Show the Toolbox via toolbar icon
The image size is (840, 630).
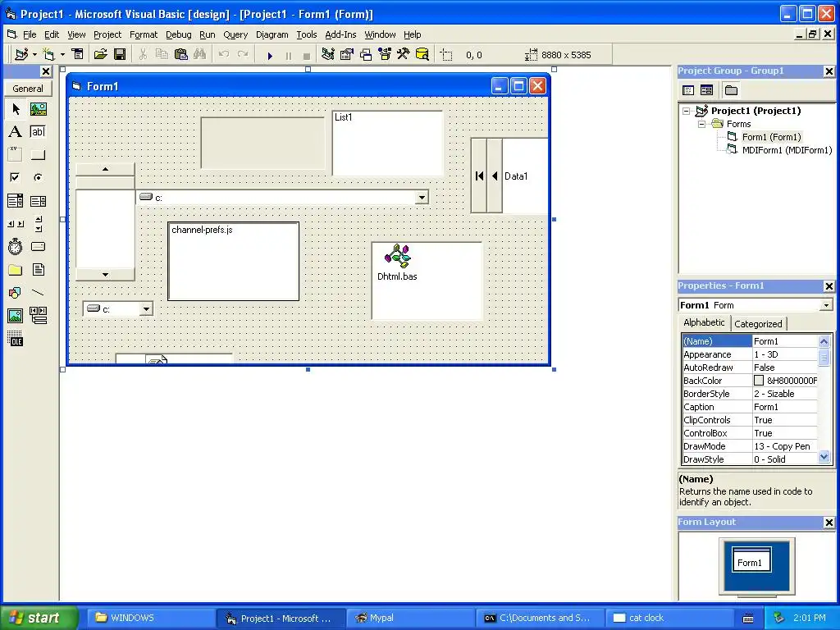[404, 54]
